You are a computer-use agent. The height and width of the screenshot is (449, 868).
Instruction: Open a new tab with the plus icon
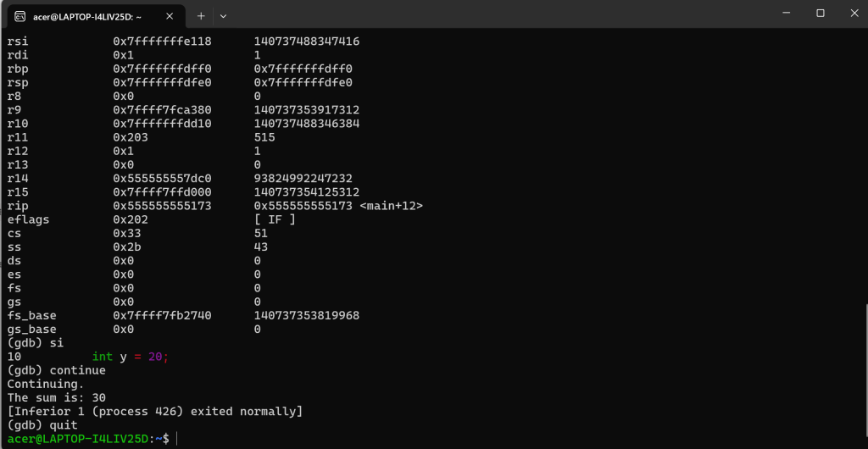pos(201,16)
